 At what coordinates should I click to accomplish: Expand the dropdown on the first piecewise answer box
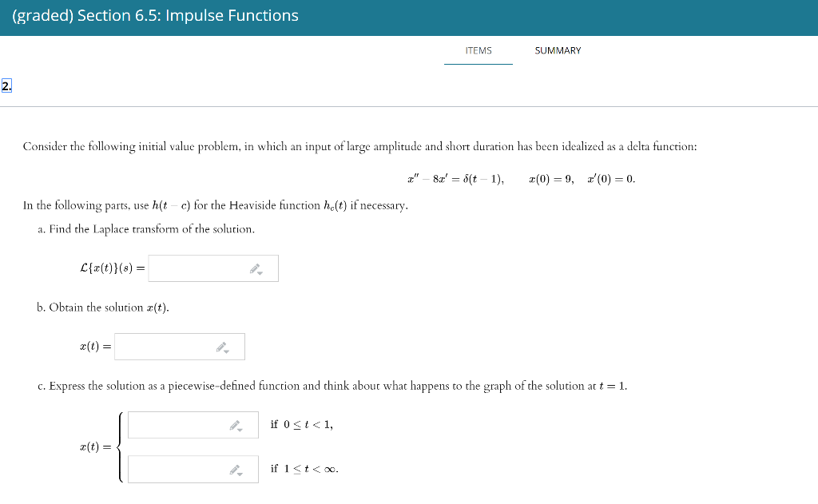[239, 429]
